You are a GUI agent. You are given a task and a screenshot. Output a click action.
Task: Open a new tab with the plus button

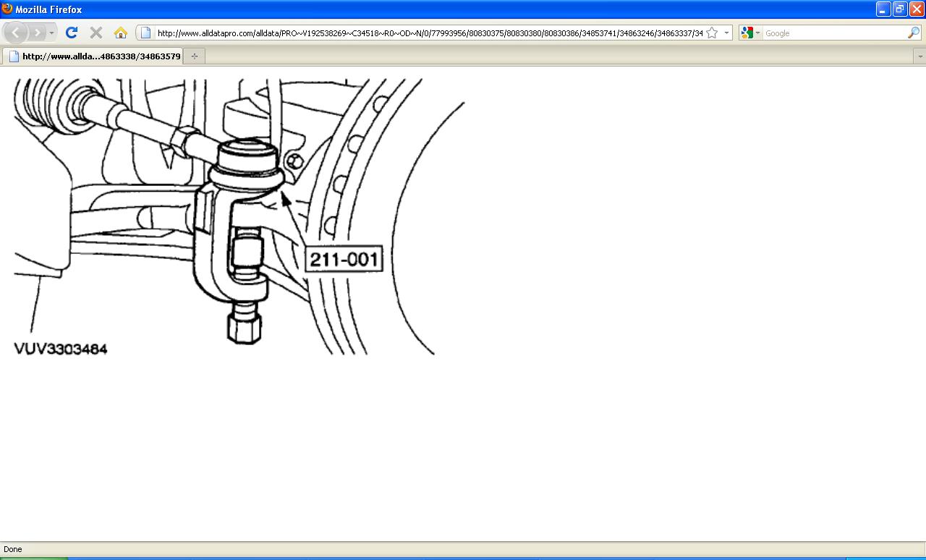point(194,56)
